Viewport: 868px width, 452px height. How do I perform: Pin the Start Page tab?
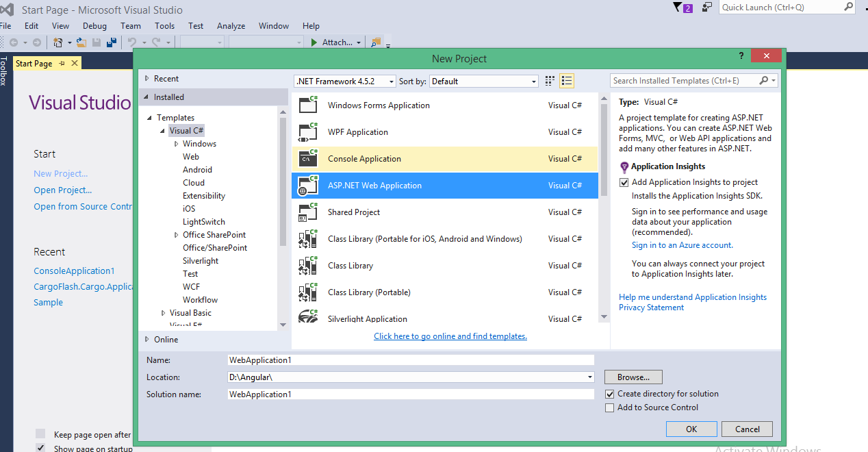(x=61, y=63)
